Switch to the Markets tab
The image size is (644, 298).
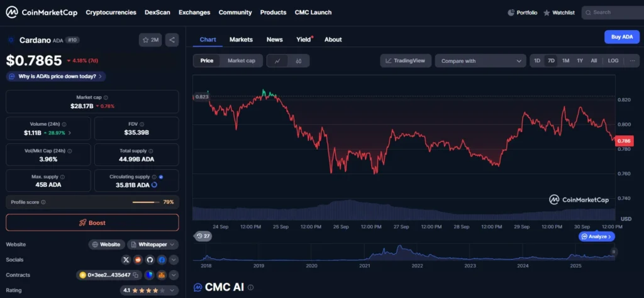click(x=241, y=40)
